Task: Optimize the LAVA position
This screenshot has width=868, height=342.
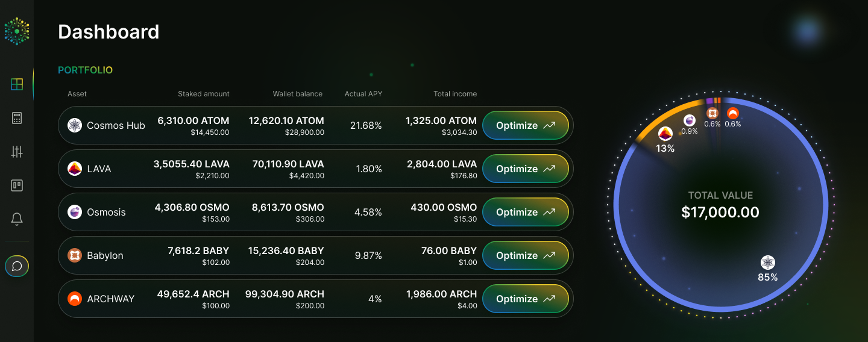Action: point(526,169)
